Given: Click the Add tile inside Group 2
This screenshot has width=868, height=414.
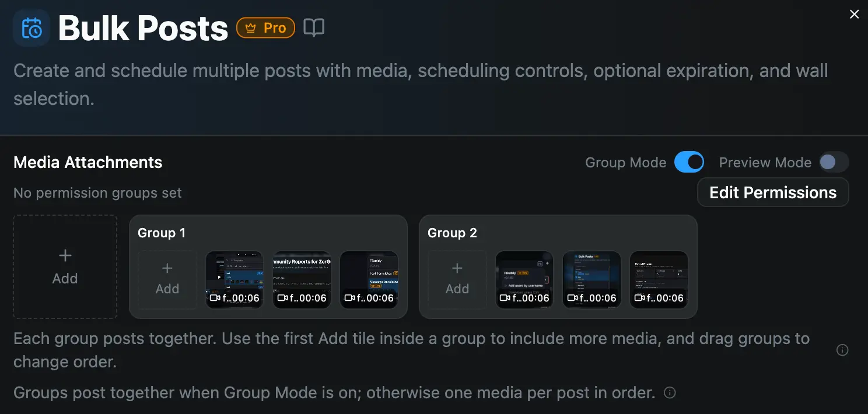Looking at the screenshot, I should point(457,280).
